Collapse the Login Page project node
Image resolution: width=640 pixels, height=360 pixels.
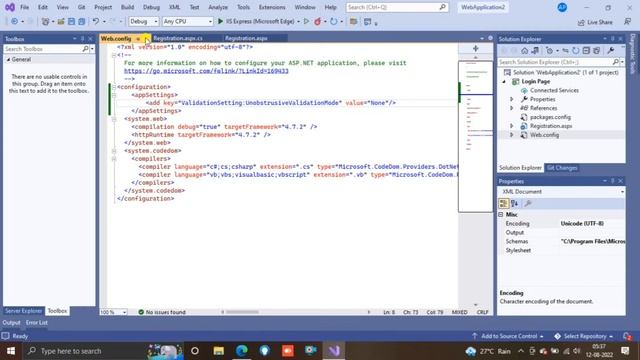click(x=504, y=82)
